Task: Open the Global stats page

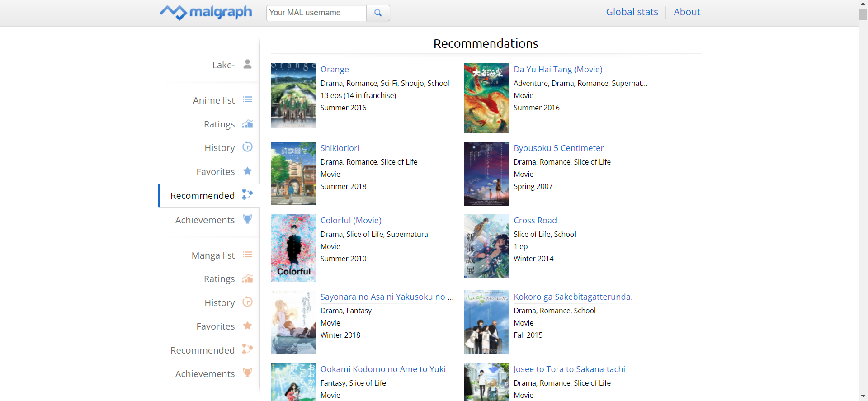Action: (632, 12)
